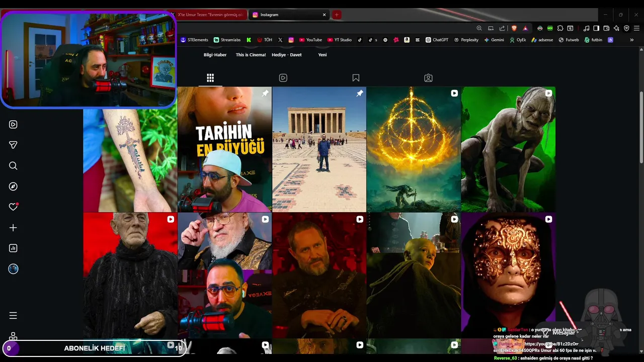Open the extensions puzzle icon
Screen dimensions: 644x362
click(x=560, y=28)
